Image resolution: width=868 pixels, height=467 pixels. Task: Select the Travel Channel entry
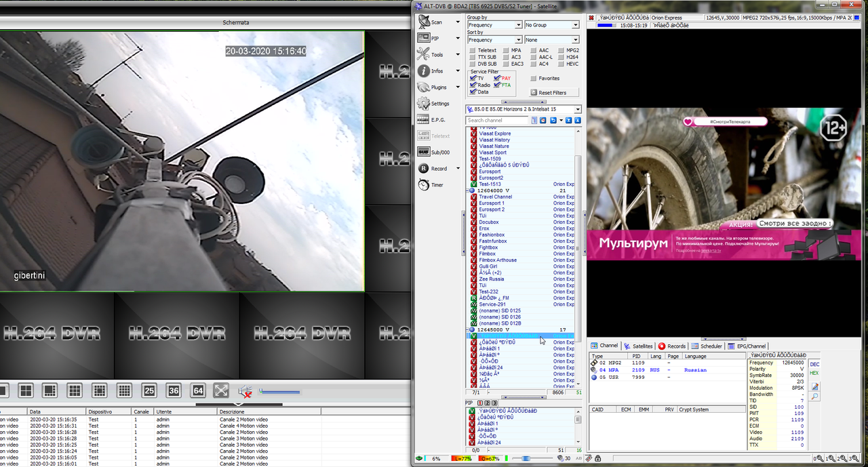point(496,197)
